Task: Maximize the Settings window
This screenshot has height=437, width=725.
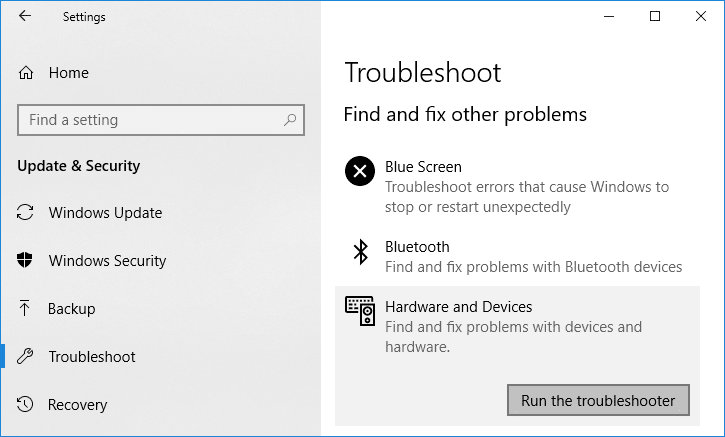Action: tap(655, 16)
